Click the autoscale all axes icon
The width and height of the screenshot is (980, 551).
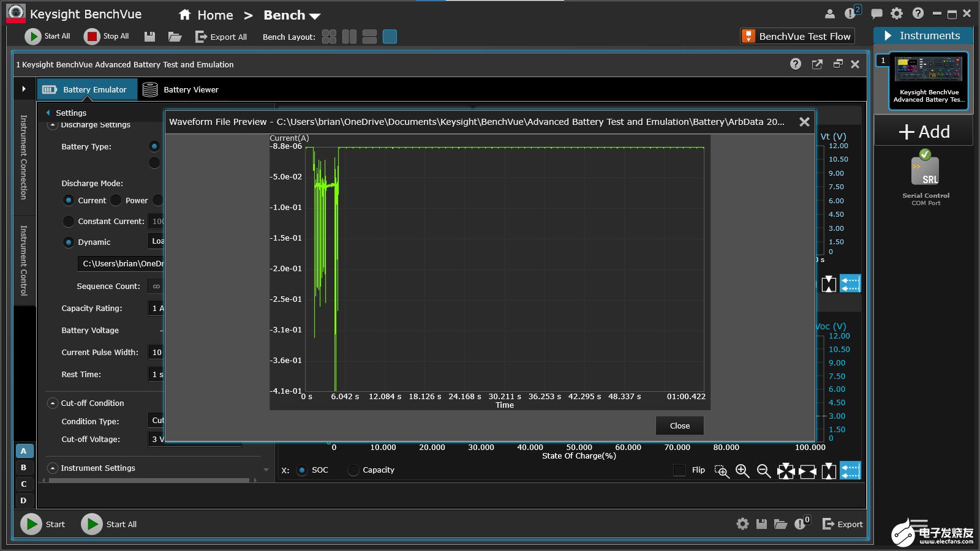[786, 471]
